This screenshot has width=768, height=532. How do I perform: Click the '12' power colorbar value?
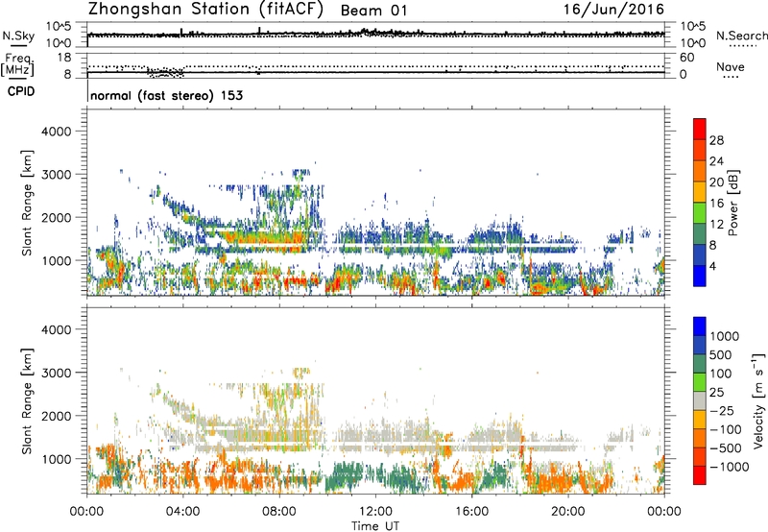point(716,225)
